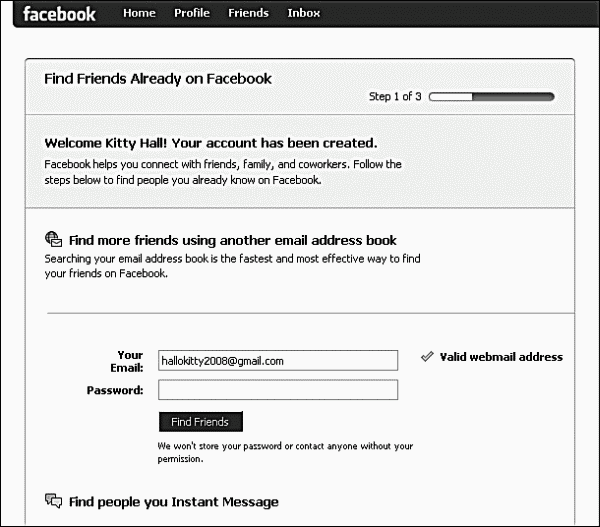Click the Step 1 of 3 progress bar
Screen dimensions: 600x527
[491, 97]
